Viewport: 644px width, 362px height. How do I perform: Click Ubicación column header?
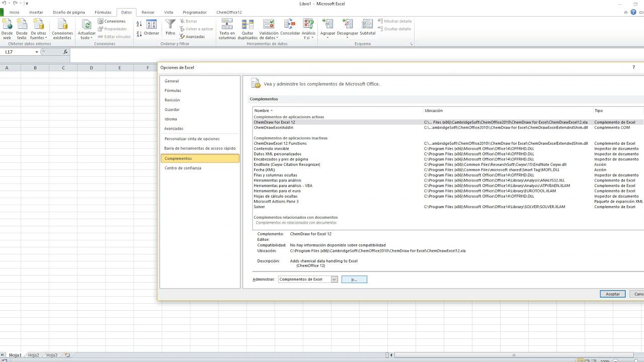(508, 111)
